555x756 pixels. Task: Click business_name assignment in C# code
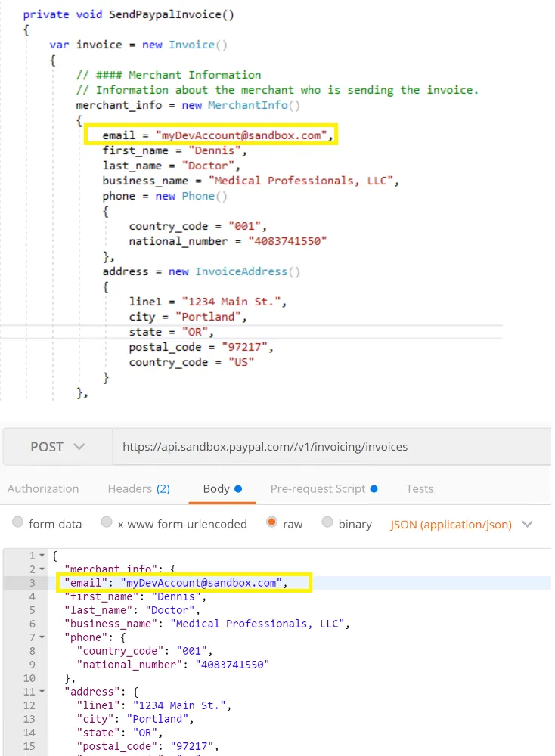tap(251, 181)
